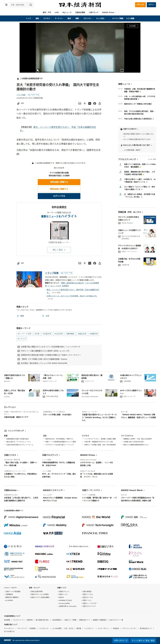This screenshot has height=644, width=160.
Task: Open Myニュース menu item
Action: (67, 12)
